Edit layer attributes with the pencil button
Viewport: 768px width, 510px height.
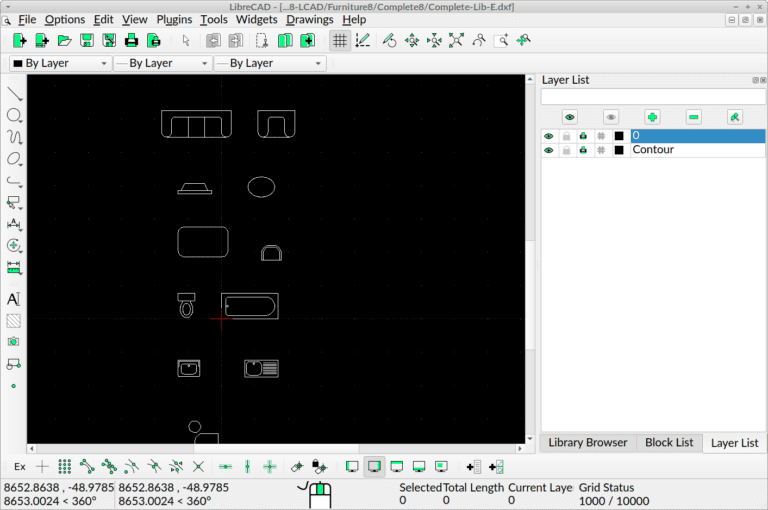734,117
